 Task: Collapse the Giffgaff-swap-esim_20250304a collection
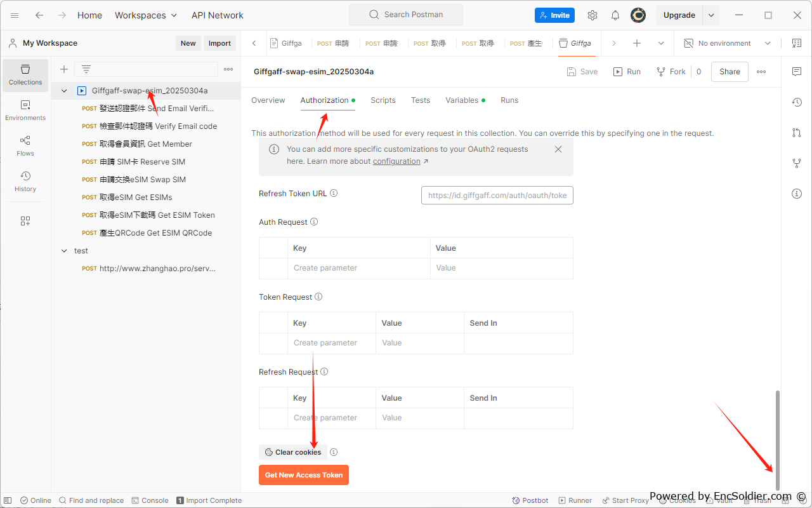(64, 91)
